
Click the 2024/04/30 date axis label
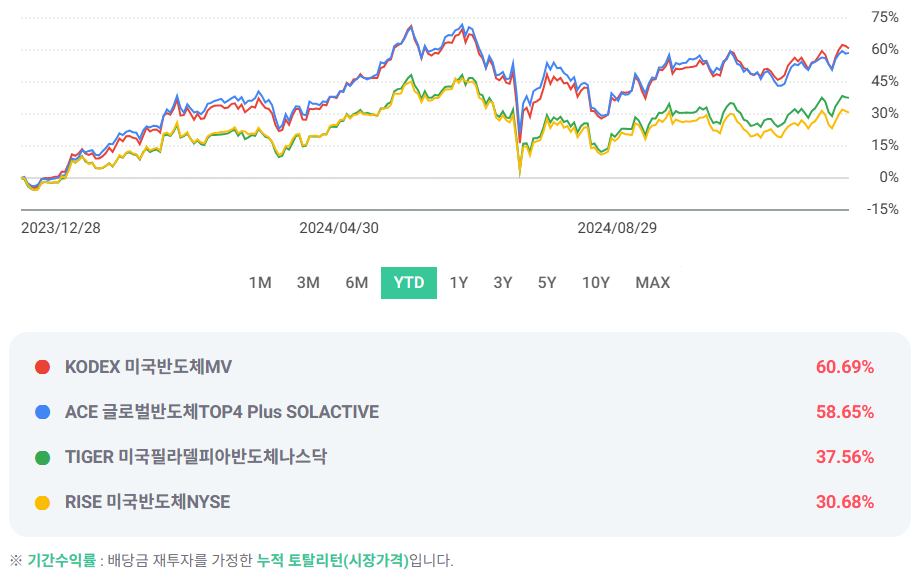[x=339, y=228]
